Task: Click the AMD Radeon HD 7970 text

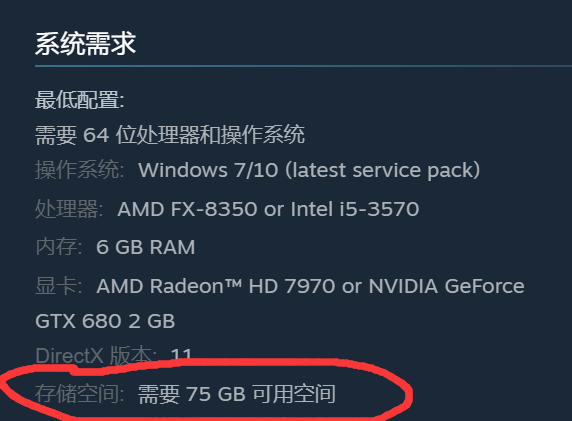Action: 216,286
